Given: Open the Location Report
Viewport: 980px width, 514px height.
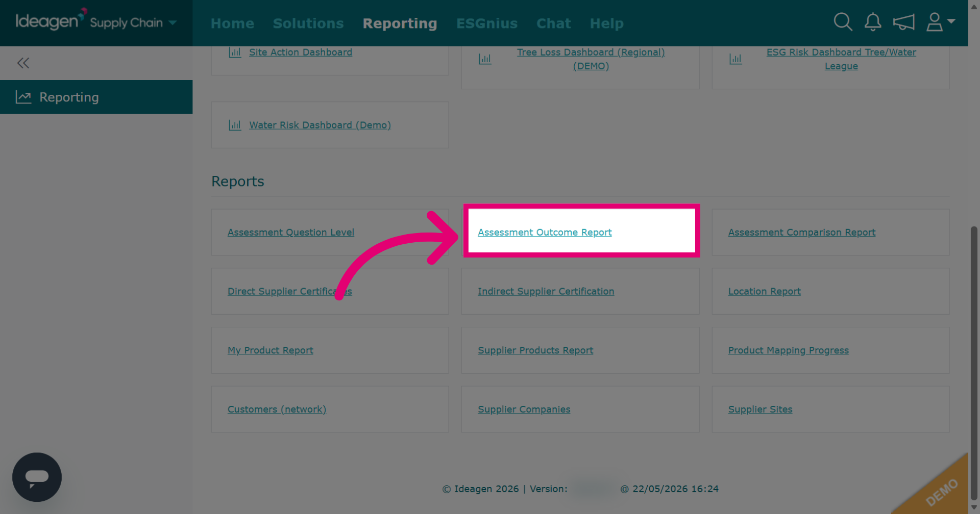Looking at the screenshot, I should pyautogui.click(x=765, y=291).
